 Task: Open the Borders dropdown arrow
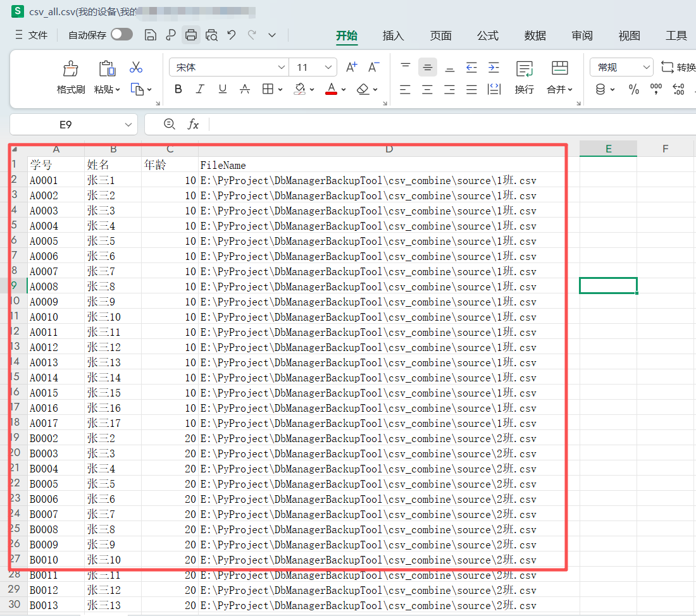click(x=280, y=90)
